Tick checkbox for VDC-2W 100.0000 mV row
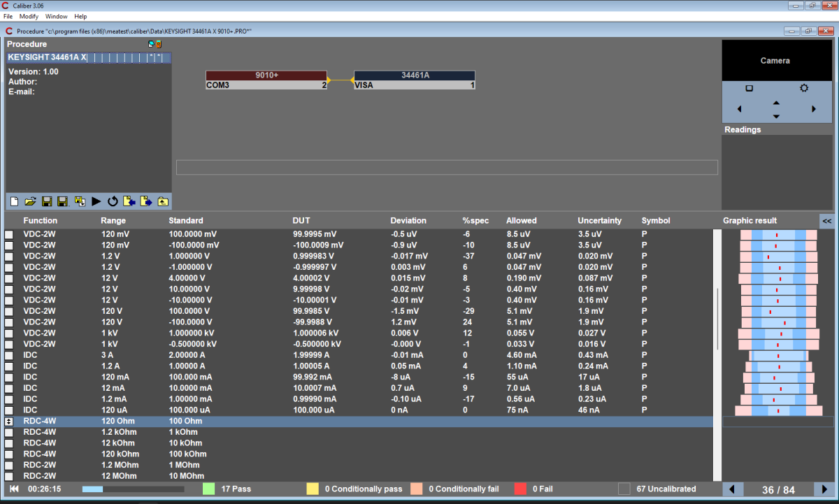Viewport: 839px width, 504px height. [x=9, y=234]
